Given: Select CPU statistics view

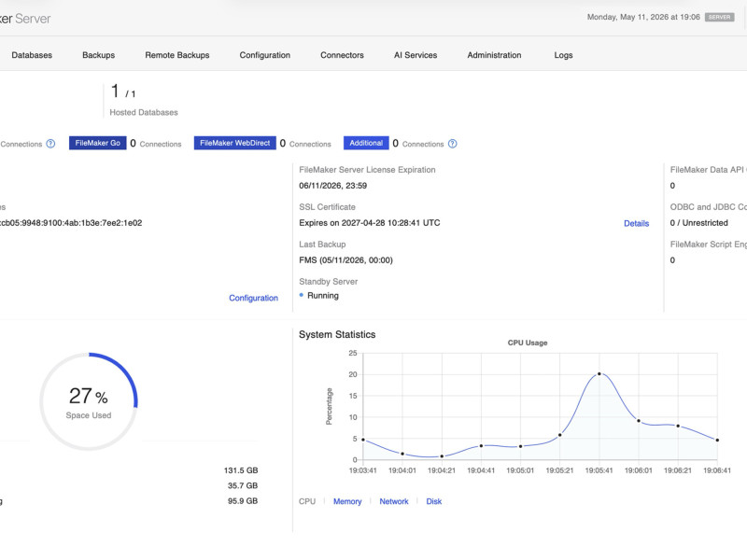Looking at the screenshot, I should point(307,501).
